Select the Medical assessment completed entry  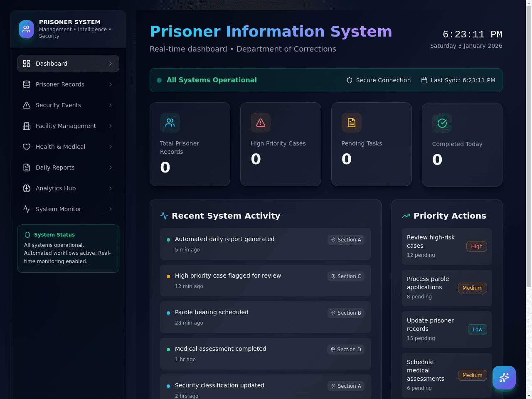click(266, 354)
